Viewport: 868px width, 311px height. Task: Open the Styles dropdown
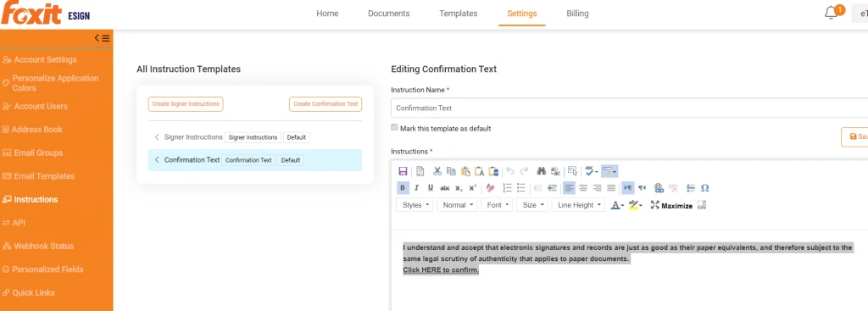point(415,205)
